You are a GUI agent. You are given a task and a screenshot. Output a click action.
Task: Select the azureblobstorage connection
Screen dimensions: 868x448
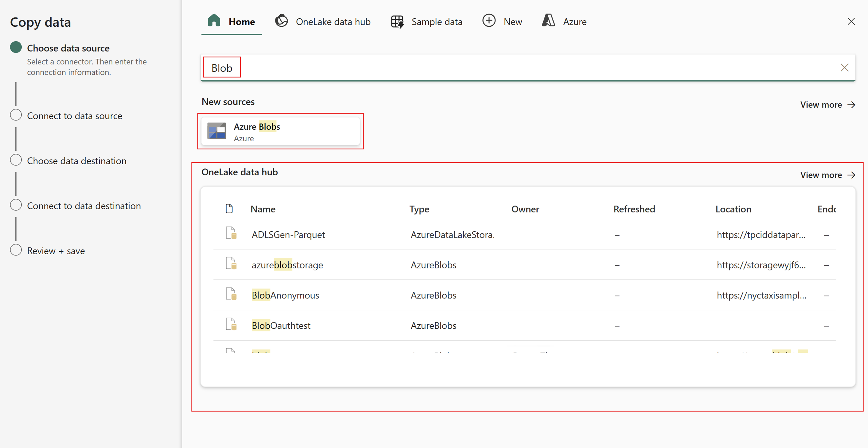[287, 265]
